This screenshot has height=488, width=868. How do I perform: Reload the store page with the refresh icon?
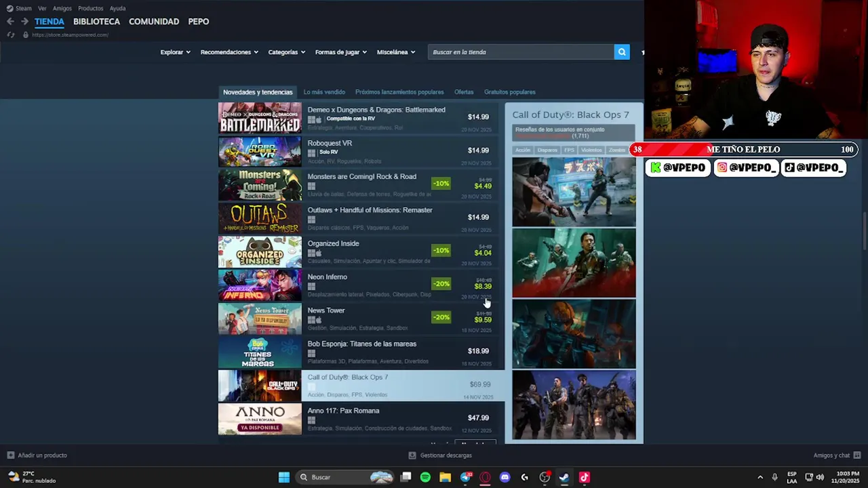pyautogui.click(x=10, y=35)
